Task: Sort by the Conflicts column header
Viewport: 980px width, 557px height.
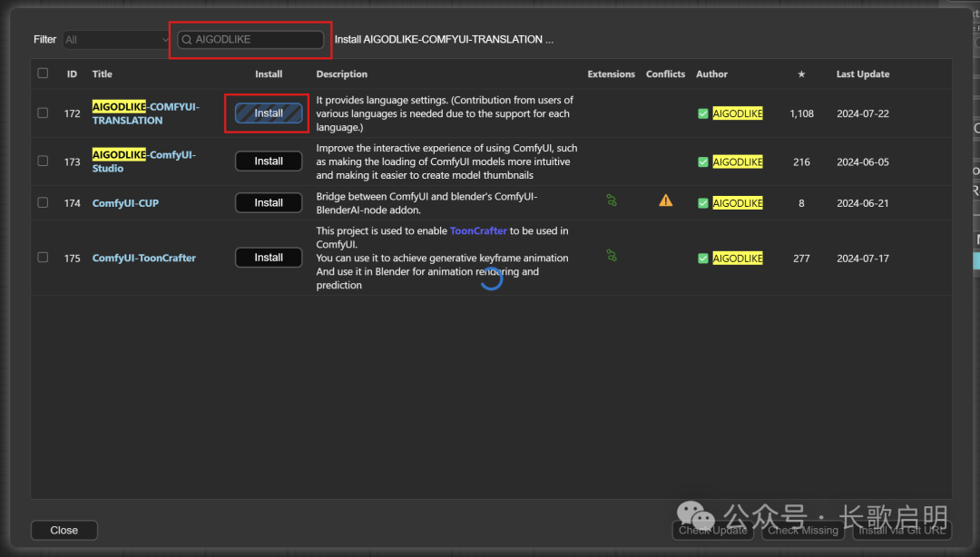Action: [x=666, y=73]
